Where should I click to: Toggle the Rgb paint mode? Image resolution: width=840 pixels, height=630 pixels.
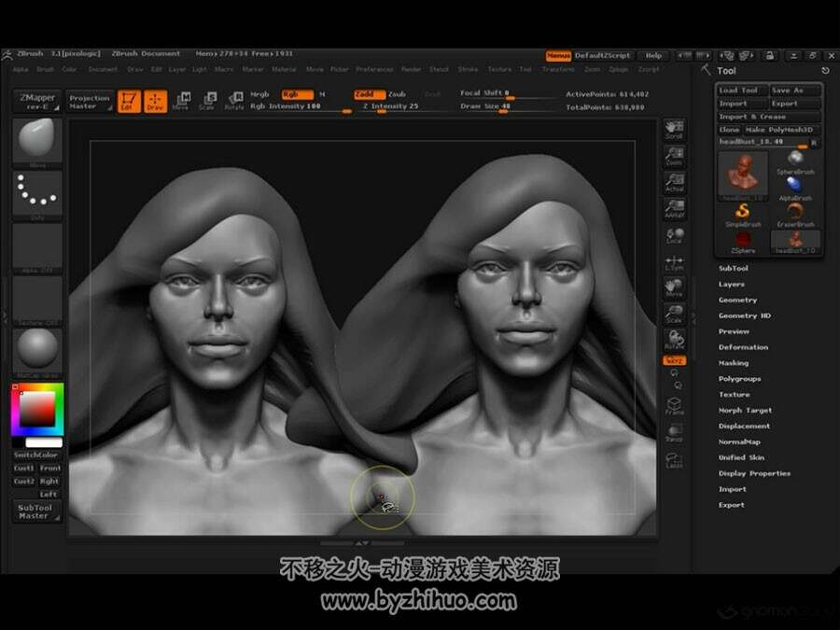coord(298,94)
